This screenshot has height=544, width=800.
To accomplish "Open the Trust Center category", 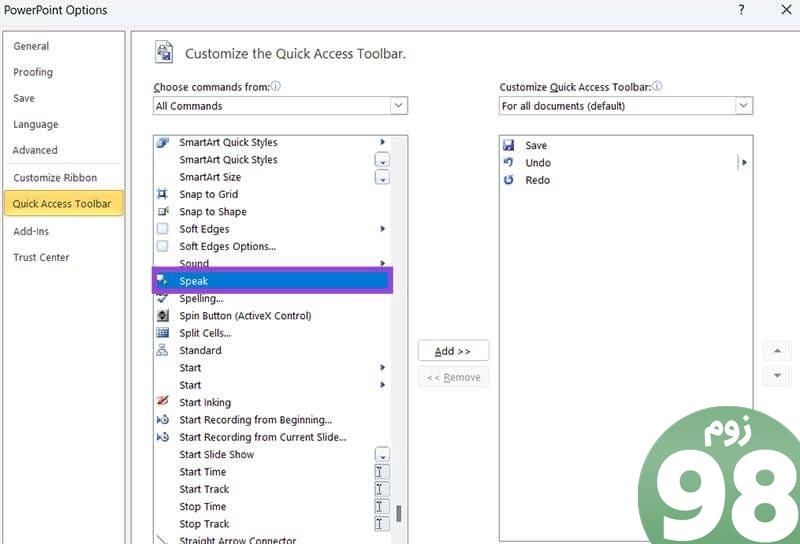I will click(41, 257).
